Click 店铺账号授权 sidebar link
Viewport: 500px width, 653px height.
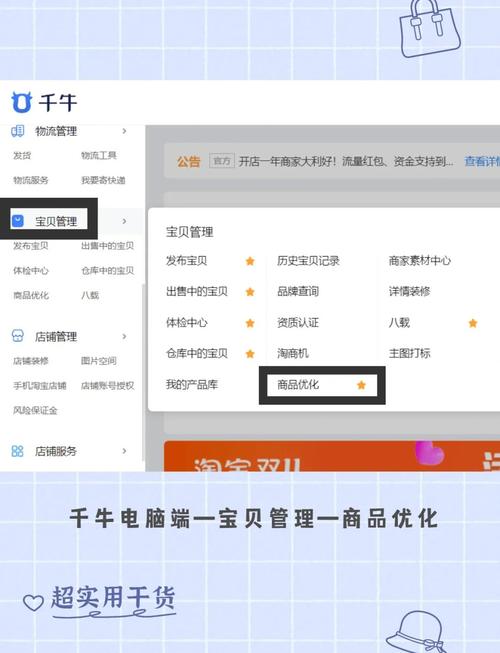coord(107,386)
